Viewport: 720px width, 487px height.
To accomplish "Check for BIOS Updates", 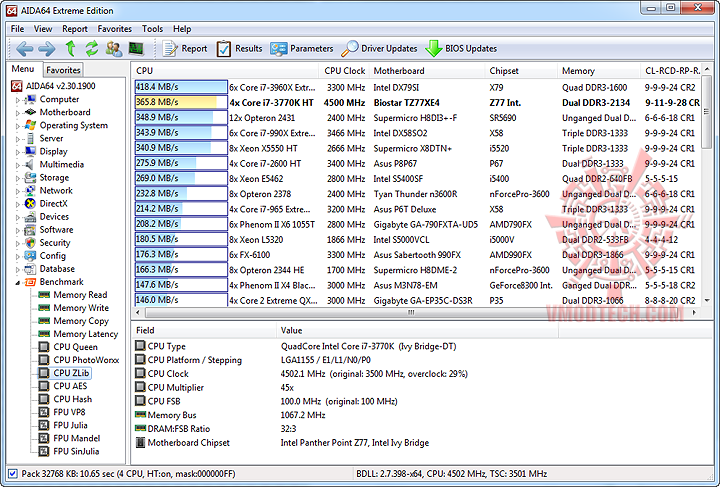I will (461, 49).
